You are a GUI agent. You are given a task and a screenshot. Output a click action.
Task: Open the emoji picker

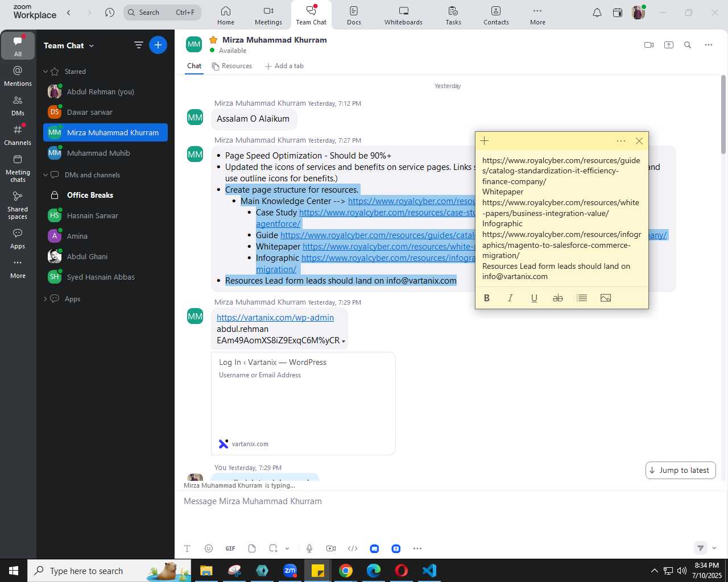coord(209,548)
